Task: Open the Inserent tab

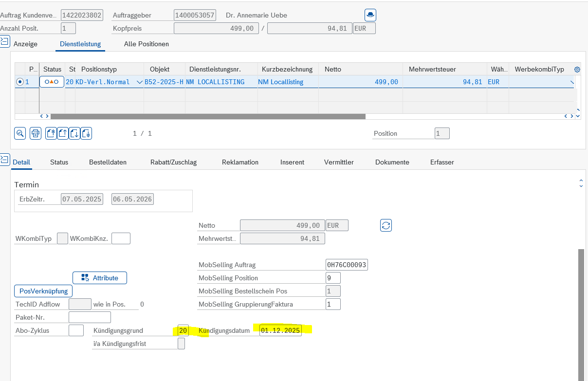Action: click(x=292, y=162)
